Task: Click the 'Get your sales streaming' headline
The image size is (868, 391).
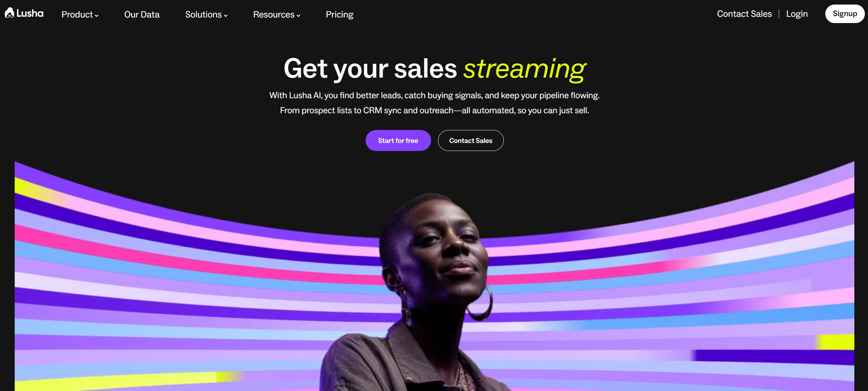Action: [434, 69]
